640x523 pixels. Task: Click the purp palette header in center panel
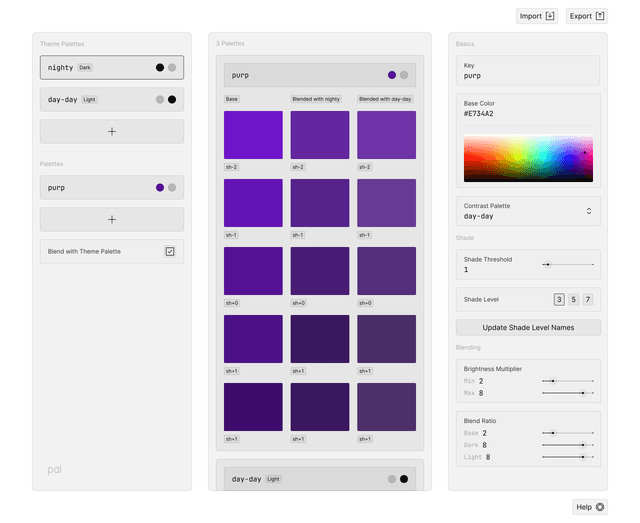point(320,75)
